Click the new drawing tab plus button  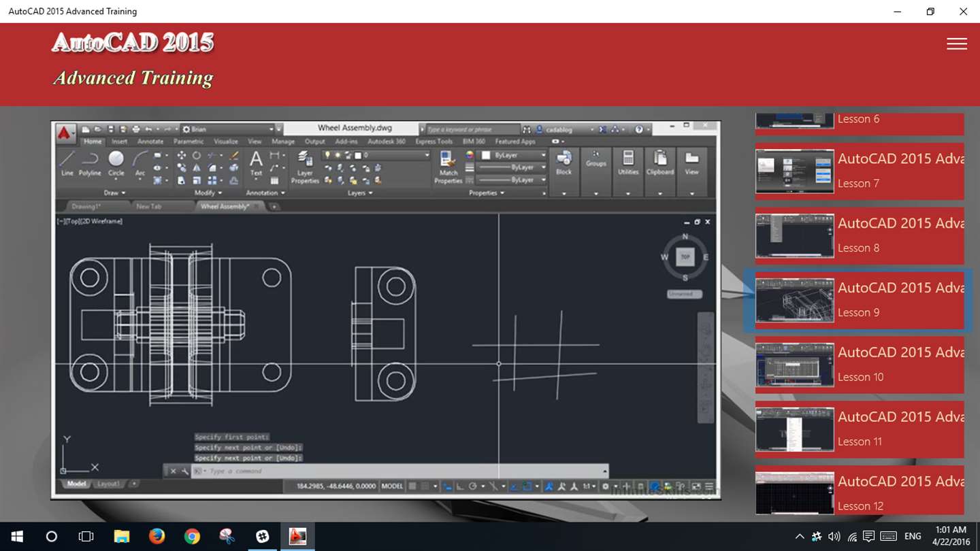[x=274, y=206]
